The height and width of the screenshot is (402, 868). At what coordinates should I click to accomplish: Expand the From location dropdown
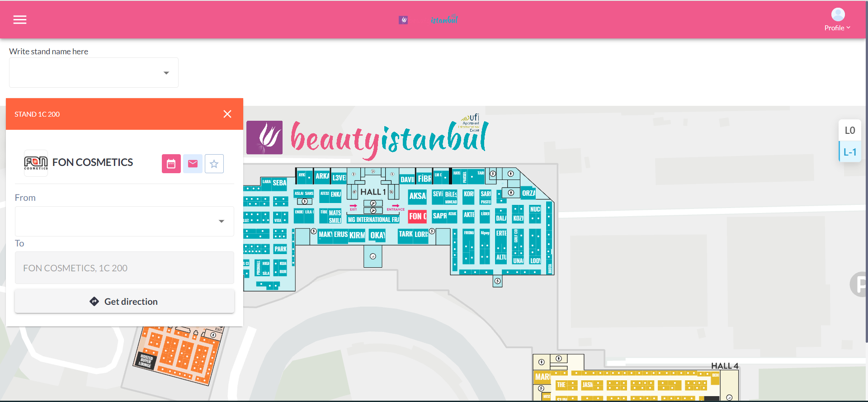(221, 221)
